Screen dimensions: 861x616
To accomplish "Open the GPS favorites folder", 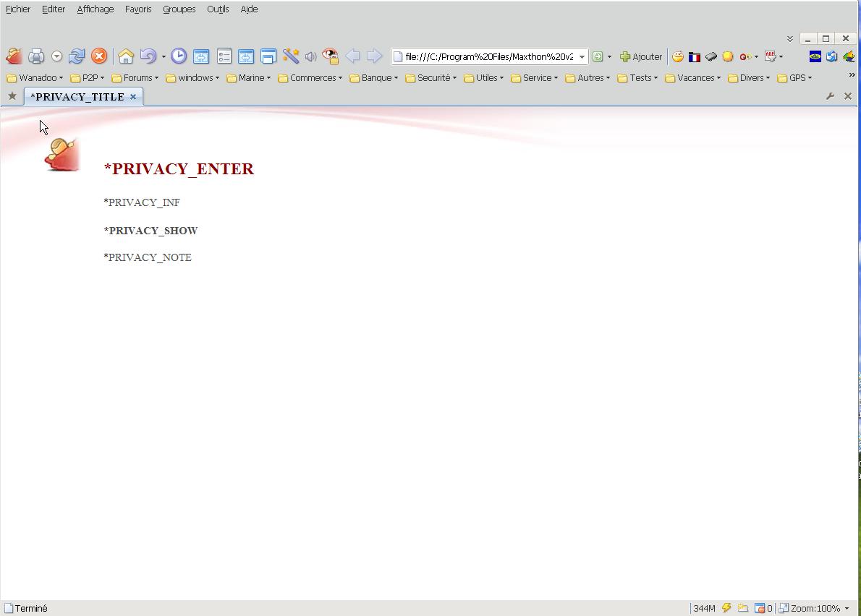I will coord(794,78).
